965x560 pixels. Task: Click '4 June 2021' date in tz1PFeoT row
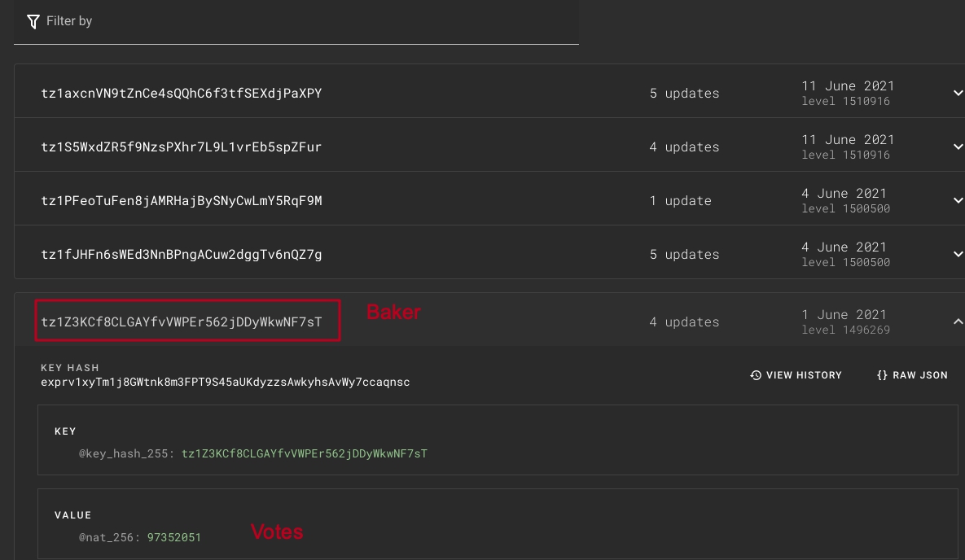(x=844, y=193)
